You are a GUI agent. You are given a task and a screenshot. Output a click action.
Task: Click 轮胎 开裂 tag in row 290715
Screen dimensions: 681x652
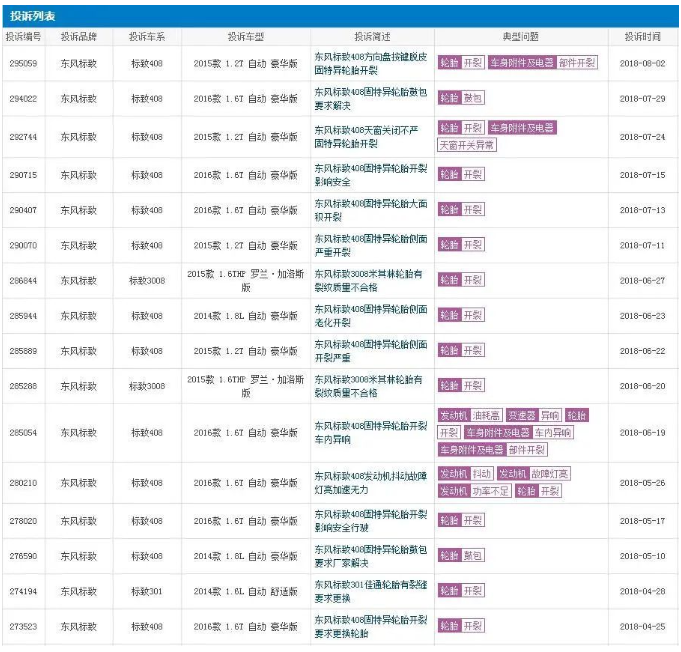click(x=461, y=175)
